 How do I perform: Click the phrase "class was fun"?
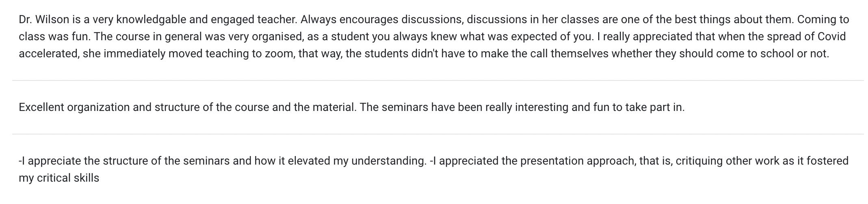[55, 37]
